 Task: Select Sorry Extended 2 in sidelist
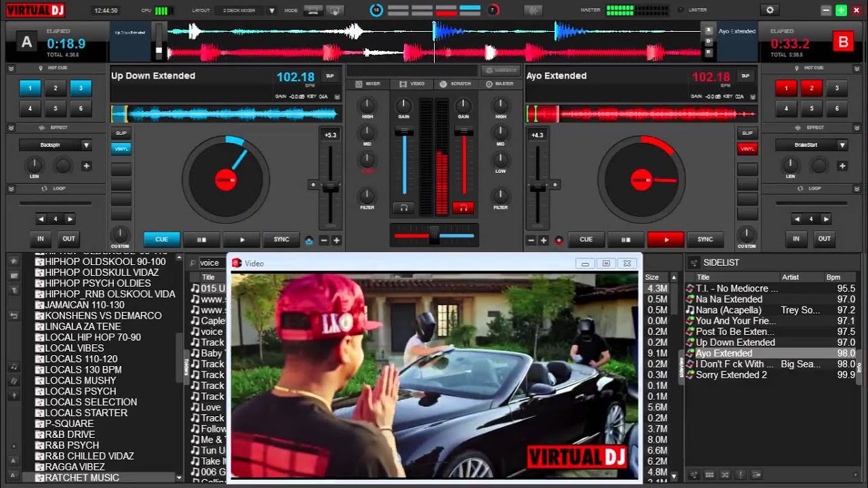click(x=770, y=375)
